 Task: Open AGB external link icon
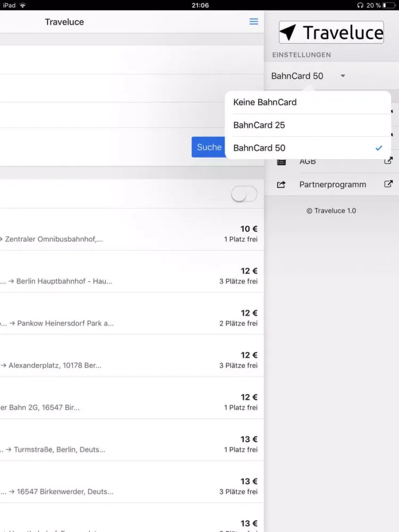(x=388, y=161)
